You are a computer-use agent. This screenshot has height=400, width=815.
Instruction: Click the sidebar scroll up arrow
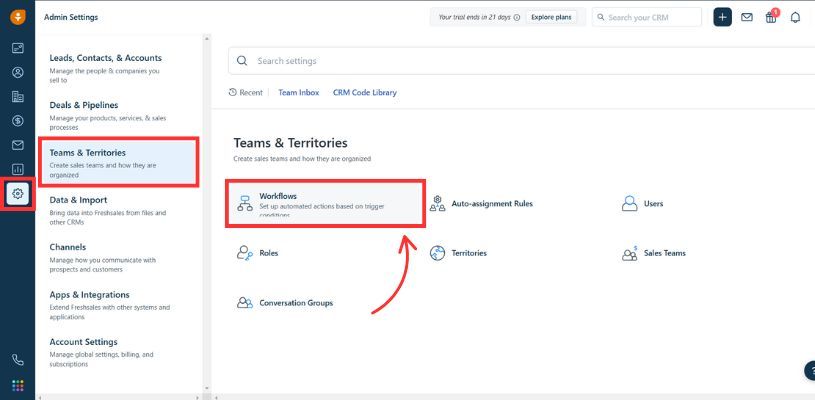206,38
